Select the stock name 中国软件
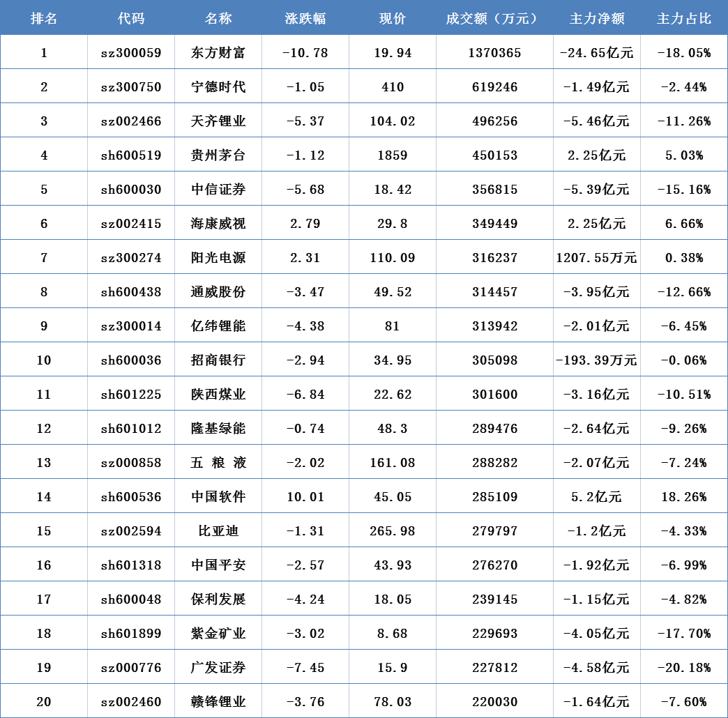The height and width of the screenshot is (718, 728). (218, 496)
